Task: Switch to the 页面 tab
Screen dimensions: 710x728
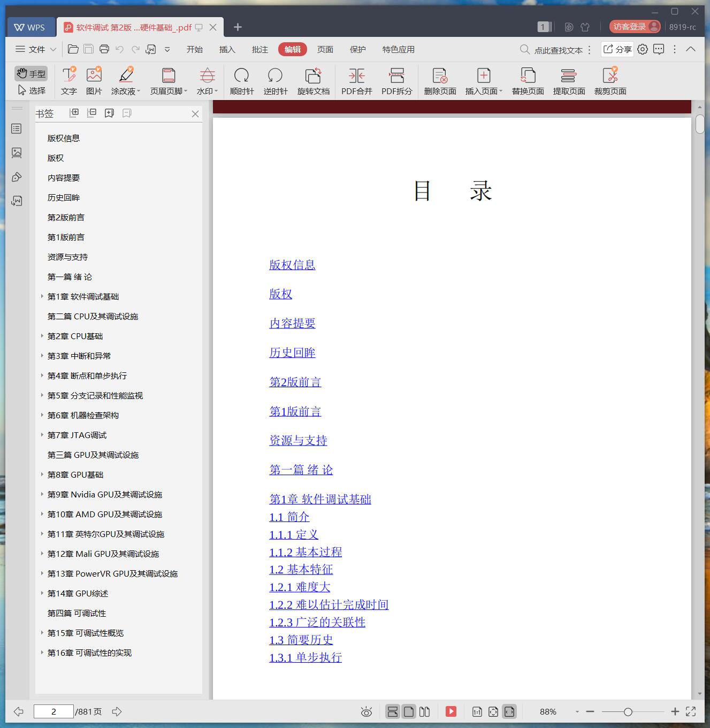Action: (325, 49)
